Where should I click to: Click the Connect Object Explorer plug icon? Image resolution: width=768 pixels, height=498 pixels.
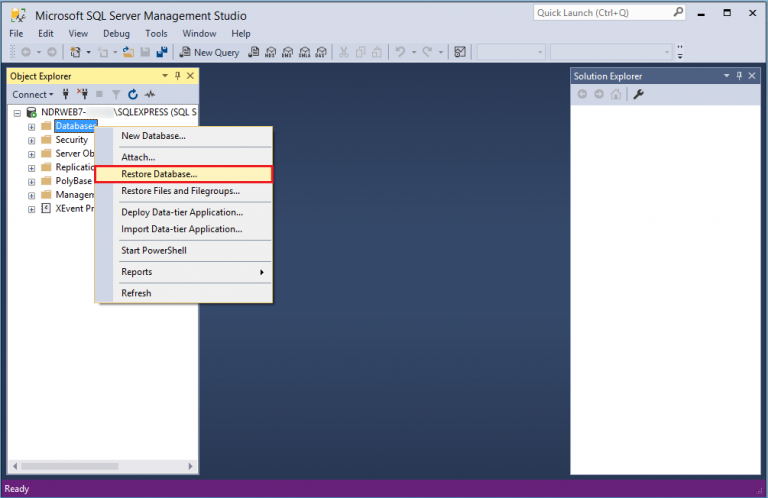pos(66,94)
